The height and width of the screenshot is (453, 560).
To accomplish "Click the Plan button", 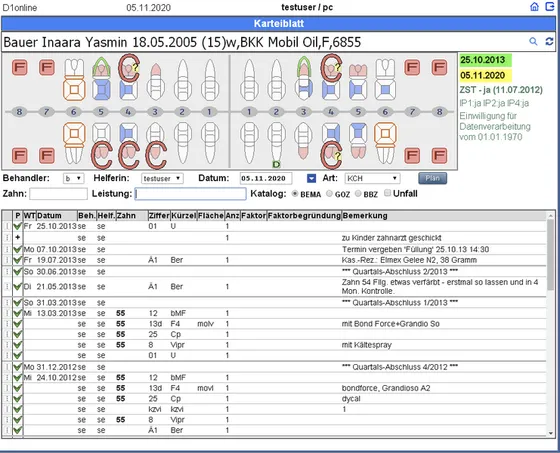I will [x=432, y=178].
